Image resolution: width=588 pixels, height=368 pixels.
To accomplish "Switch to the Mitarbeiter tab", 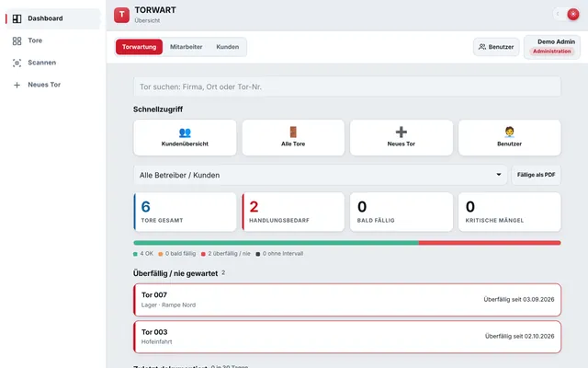I will coord(186,47).
